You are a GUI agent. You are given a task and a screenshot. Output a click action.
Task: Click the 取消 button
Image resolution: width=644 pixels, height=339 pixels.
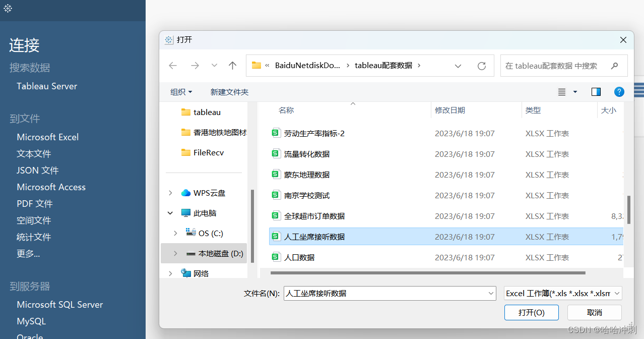click(595, 313)
